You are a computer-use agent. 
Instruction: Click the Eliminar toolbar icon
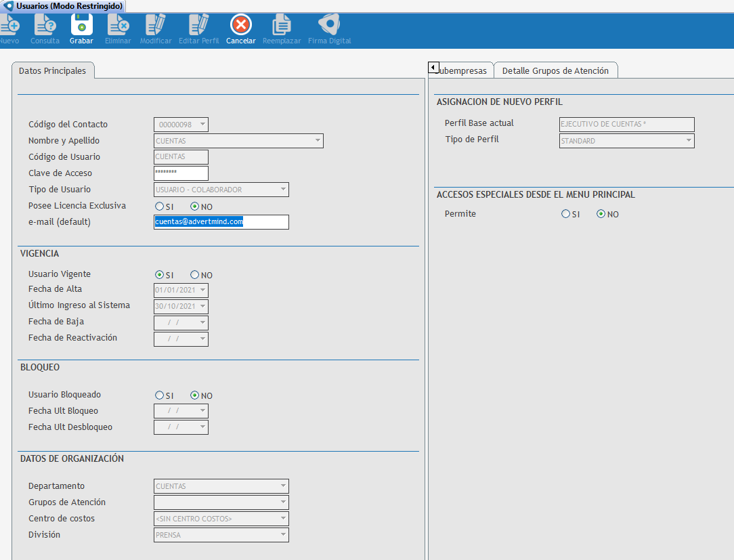click(118, 26)
